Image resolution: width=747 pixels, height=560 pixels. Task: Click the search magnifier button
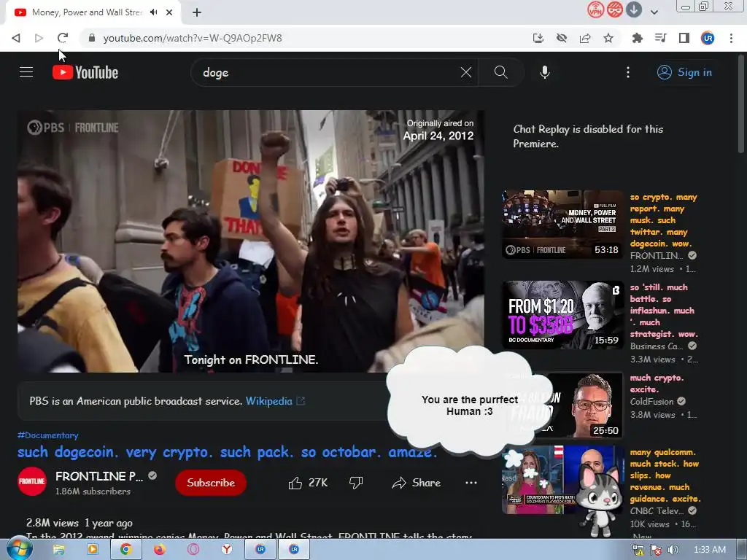[x=500, y=72]
